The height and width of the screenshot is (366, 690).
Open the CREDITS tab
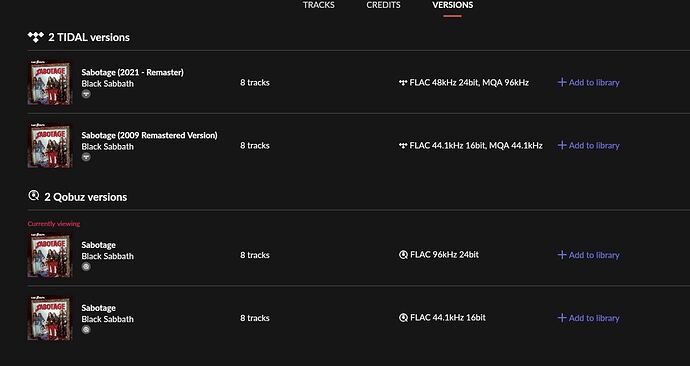click(x=383, y=5)
